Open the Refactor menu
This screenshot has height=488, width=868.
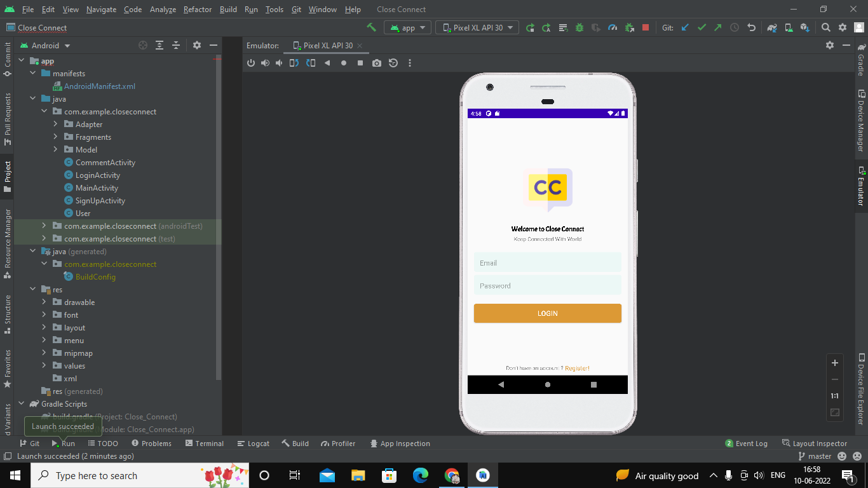[197, 9]
